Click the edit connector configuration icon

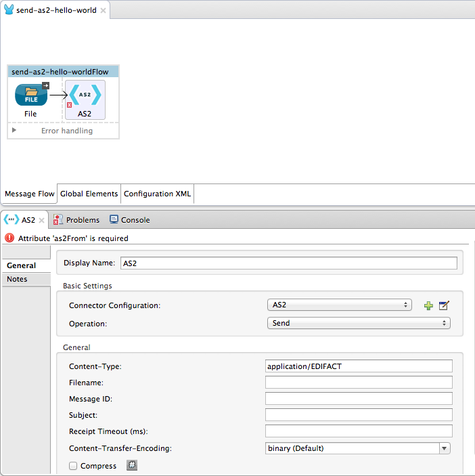point(444,306)
